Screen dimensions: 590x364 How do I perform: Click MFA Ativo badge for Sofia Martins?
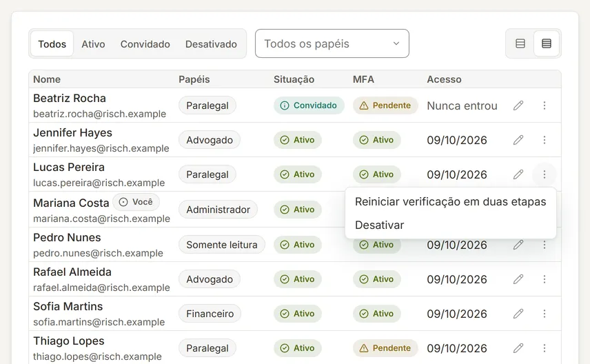pos(376,314)
